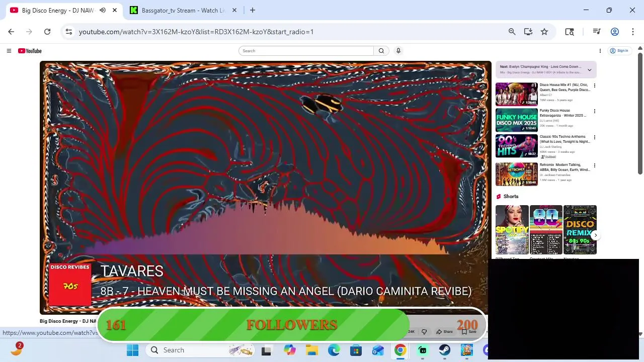Open File Explorer from taskbar
This screenshot has width=644, height=362.
[312, 350]
